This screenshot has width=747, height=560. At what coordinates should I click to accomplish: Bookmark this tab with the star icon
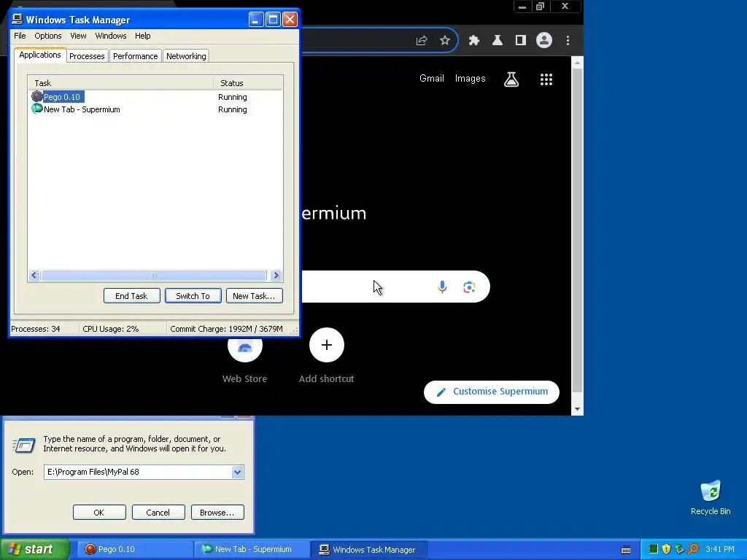445,41
